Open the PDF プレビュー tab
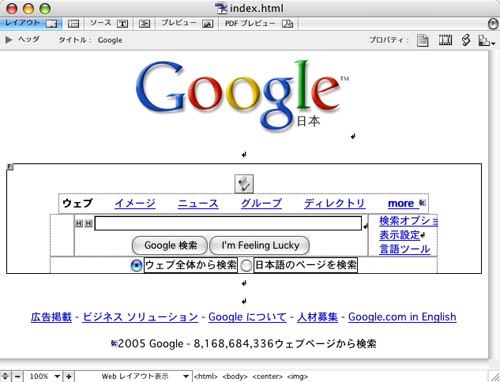The height and width of the screenshot is (382, 500). (259, 23)
